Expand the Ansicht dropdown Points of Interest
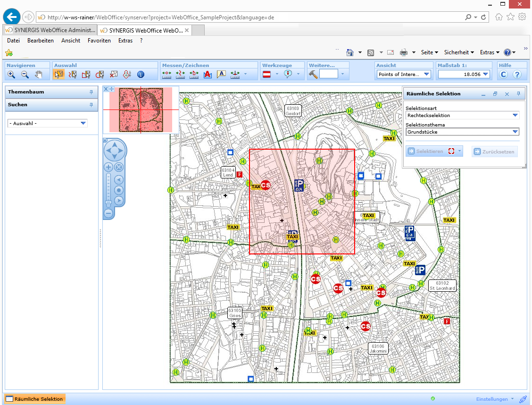Viewport: 532px width, 405px height. pos(426,75)
